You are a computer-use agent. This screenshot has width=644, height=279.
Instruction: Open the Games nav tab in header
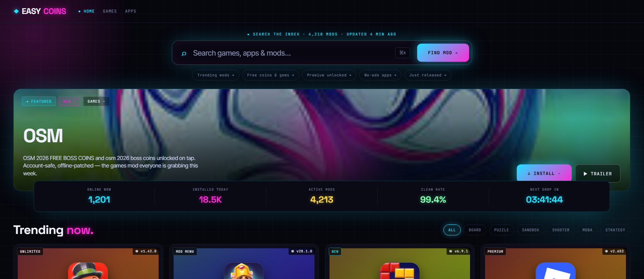(110, 11)
